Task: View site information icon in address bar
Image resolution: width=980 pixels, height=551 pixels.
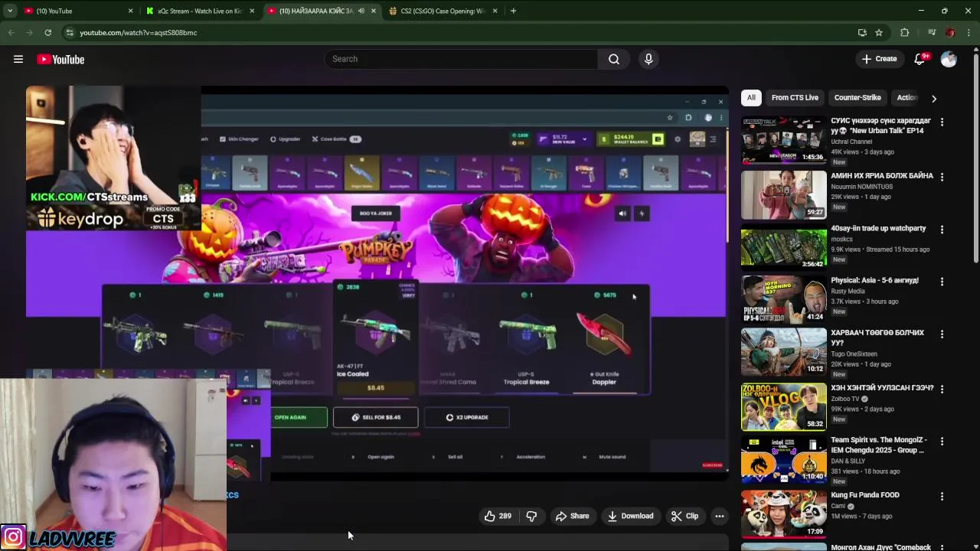Action: point(70,32)
